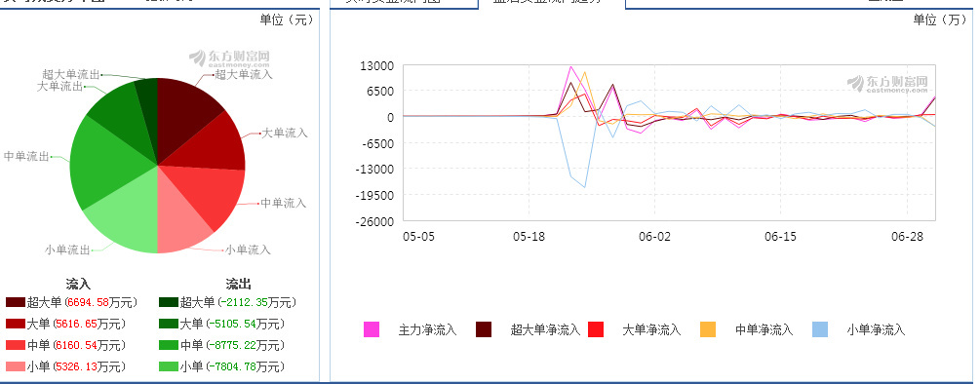Click the 大单 inflow red swatch
This screenshot has height=384, width=980.
[x=16, y=324]
